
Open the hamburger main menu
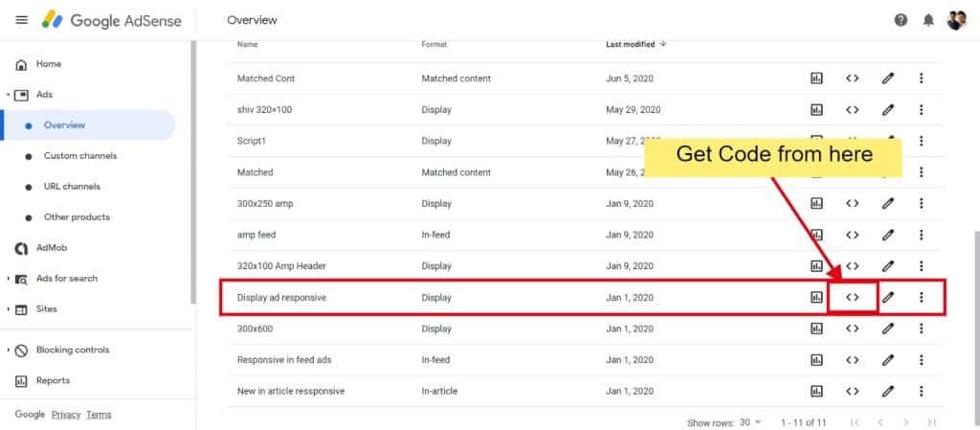[x=21, y=20]
